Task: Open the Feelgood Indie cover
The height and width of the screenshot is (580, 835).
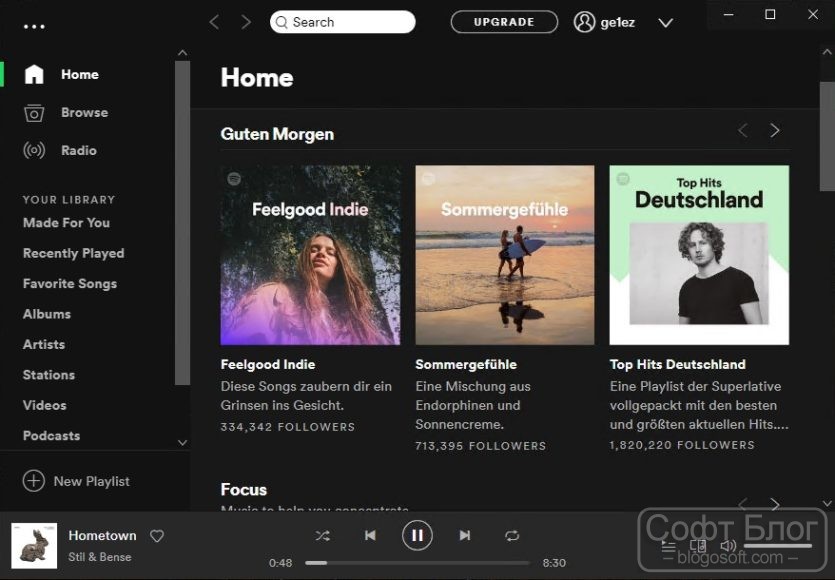Action: point(310,255)
